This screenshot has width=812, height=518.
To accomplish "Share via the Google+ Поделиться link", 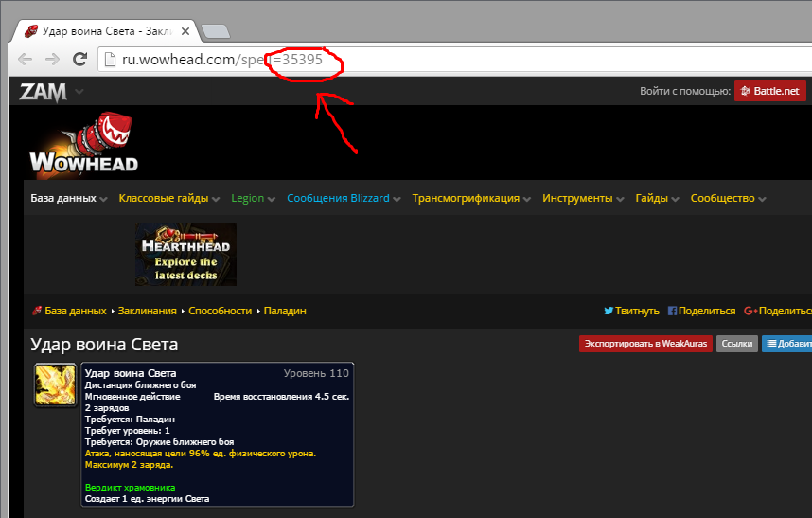I will (x=777, y=311).
